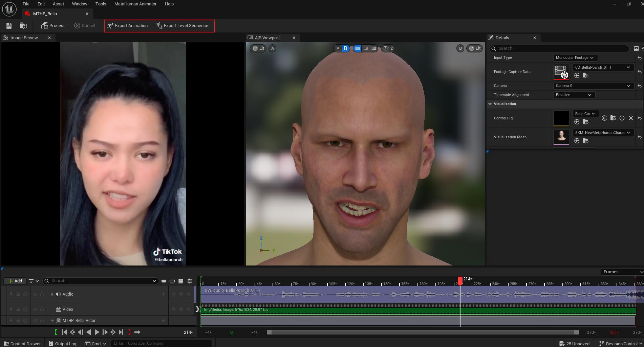
Task: Create new Control Rig asset
Action: coord(622,118)
